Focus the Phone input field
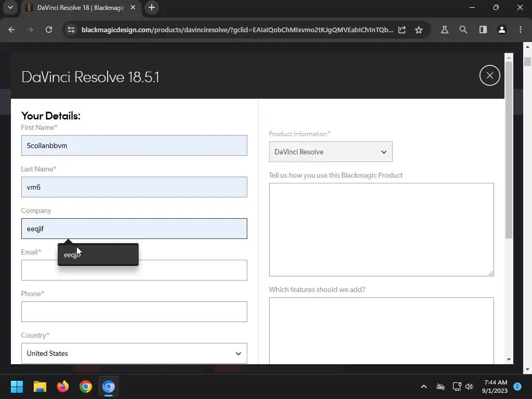Image resolution: width=532 pixels, height=399 pixels. pyautogui.click(x=134, y=312)
